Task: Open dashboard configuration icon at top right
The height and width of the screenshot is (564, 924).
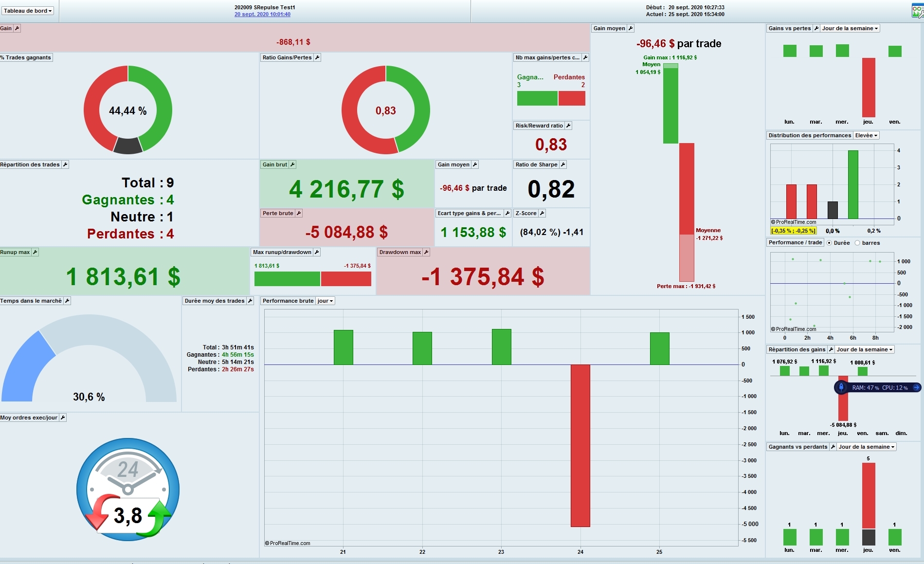Action: [x=917, y=11]
